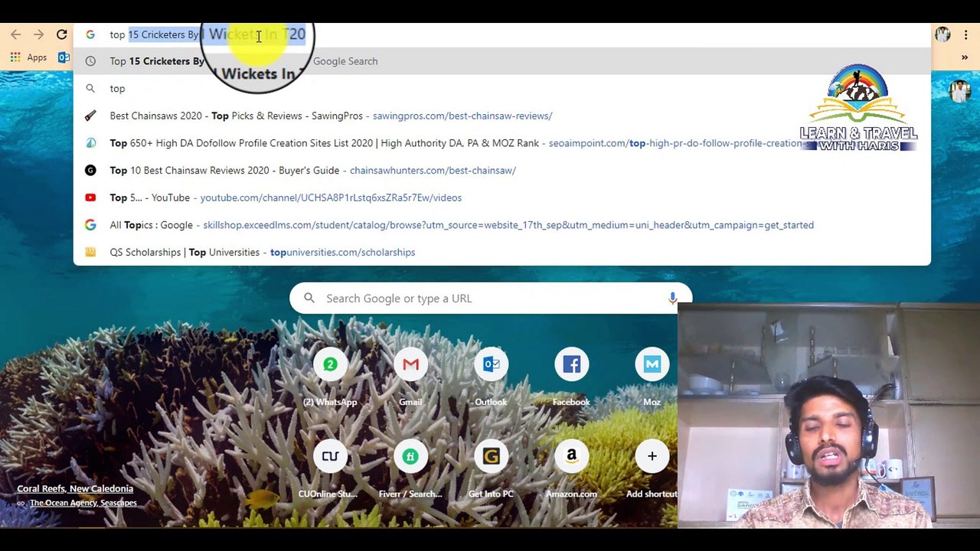Choose the plain 'top' search suggestion

point(501,89)
